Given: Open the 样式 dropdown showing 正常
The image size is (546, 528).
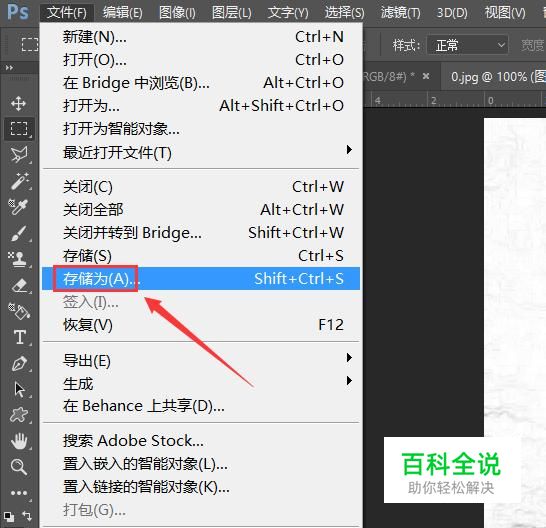Looking at the screenshot, I should (467, 45).
